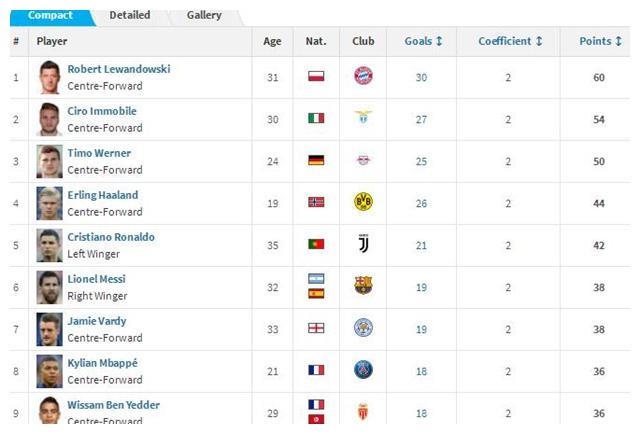Viewport: 640px width, 434px height.
Task: Click the RB Leipzig club logo
Action: pyautogui.click(x=363, y=160)
